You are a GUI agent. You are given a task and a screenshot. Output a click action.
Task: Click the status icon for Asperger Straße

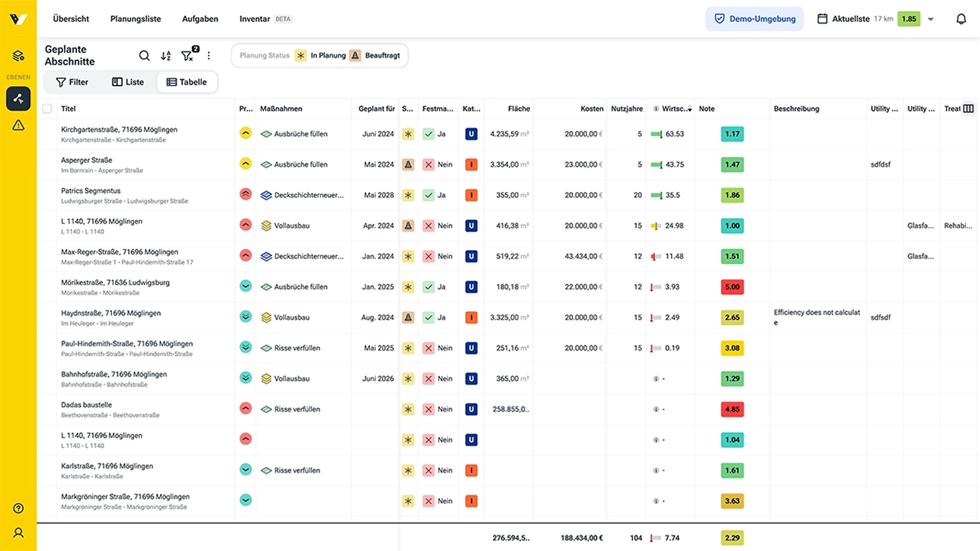[408, 164]
